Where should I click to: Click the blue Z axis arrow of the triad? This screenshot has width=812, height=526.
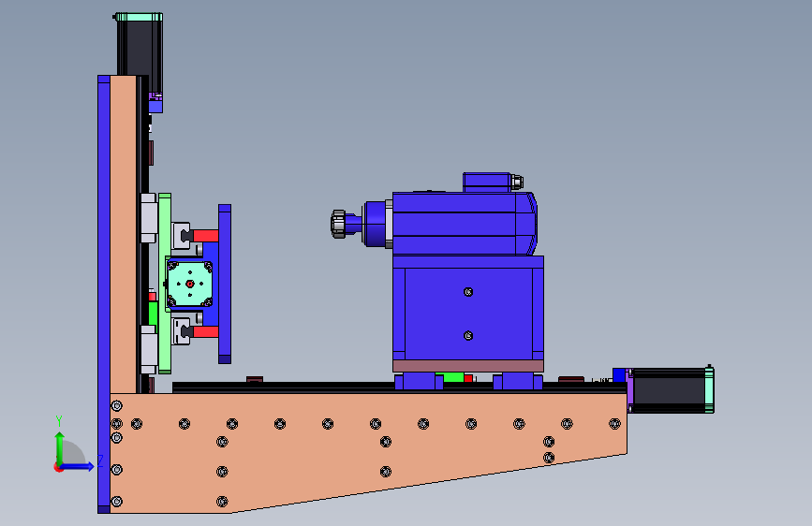pos(78,466)
